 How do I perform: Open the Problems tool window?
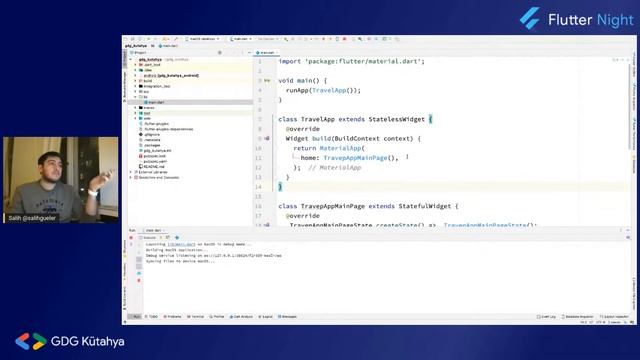[172, 317]
